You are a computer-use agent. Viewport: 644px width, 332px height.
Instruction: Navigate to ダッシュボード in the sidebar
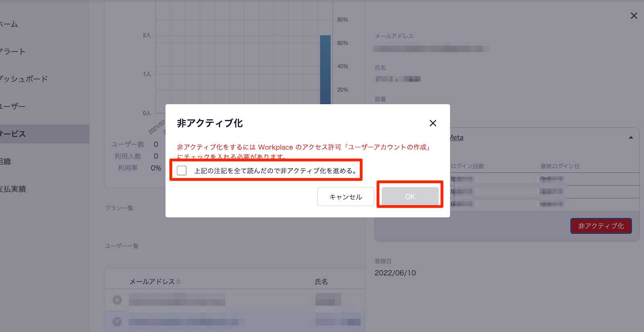(x=23, y=79)
